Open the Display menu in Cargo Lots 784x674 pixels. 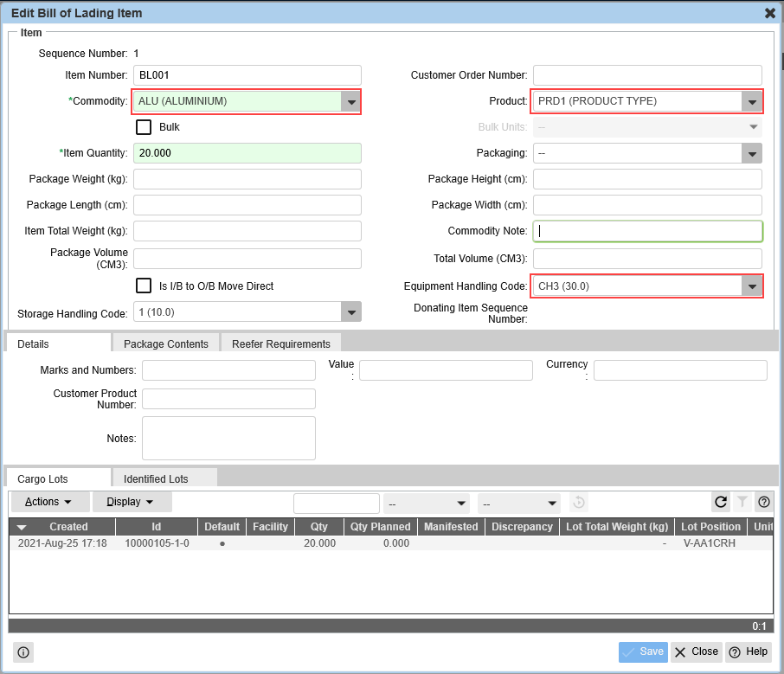click(x=131, y=502)
